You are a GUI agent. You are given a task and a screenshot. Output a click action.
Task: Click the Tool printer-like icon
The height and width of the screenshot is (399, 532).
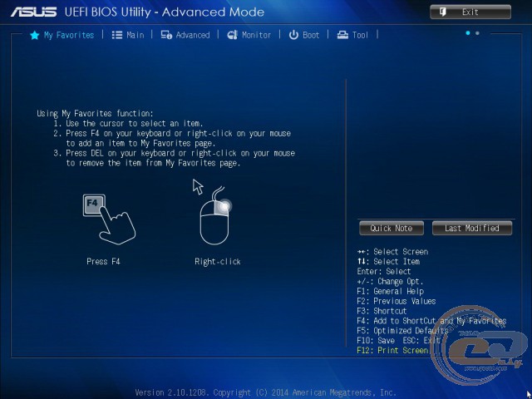click(x=342, y=35)
